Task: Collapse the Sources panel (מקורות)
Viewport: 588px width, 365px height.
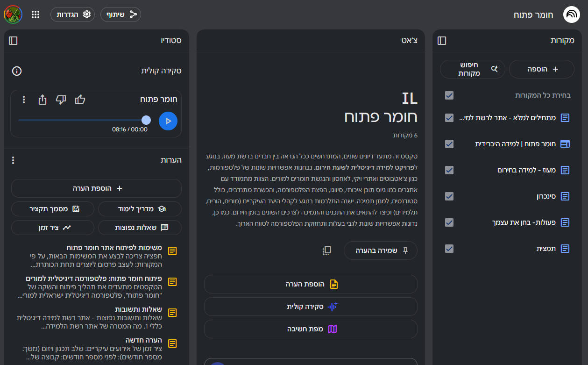Action: click(442, 41)
